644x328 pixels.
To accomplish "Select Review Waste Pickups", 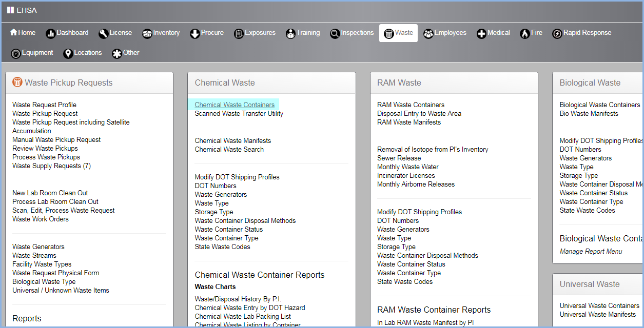I will coord(45,149).
